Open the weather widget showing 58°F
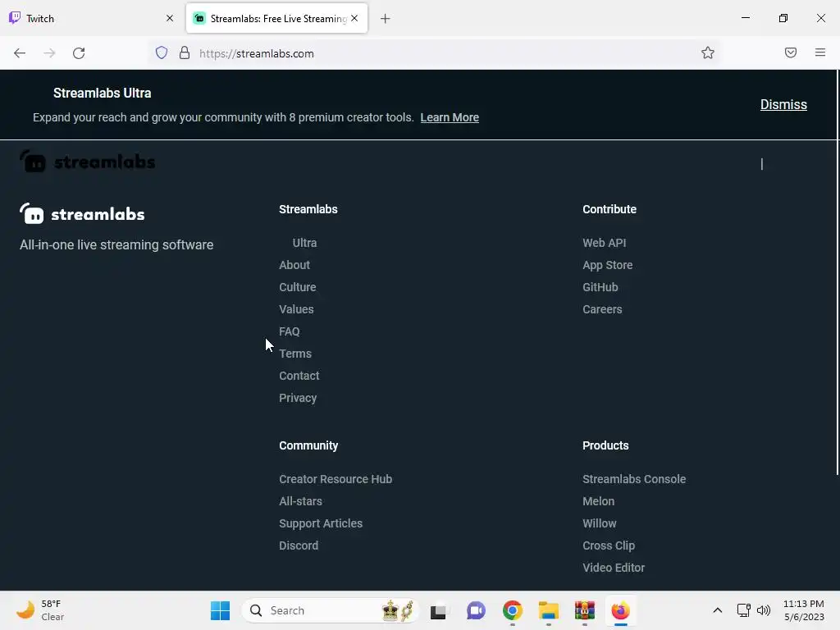The width and height of the screenshot is (840, 630). coord(40,610)
